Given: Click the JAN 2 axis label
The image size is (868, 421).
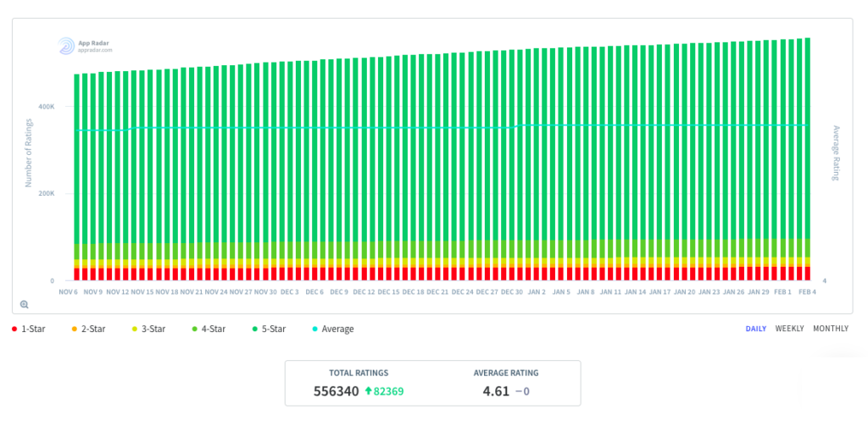Looking at the screenshot, I should (x=537, y=291).
